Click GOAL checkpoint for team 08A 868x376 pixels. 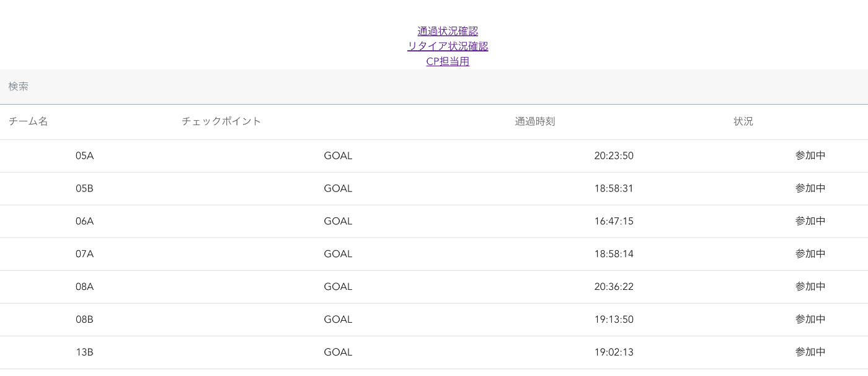click(x=338, y=287)
